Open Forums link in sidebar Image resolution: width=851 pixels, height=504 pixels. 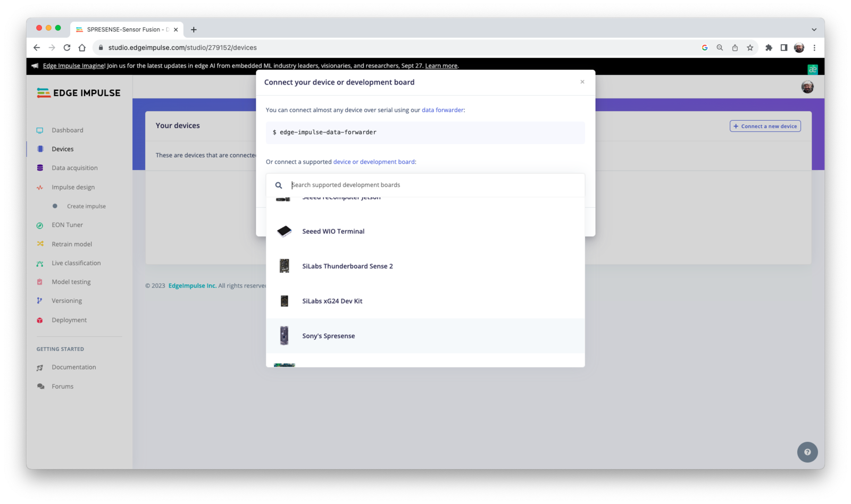(62, 387)
